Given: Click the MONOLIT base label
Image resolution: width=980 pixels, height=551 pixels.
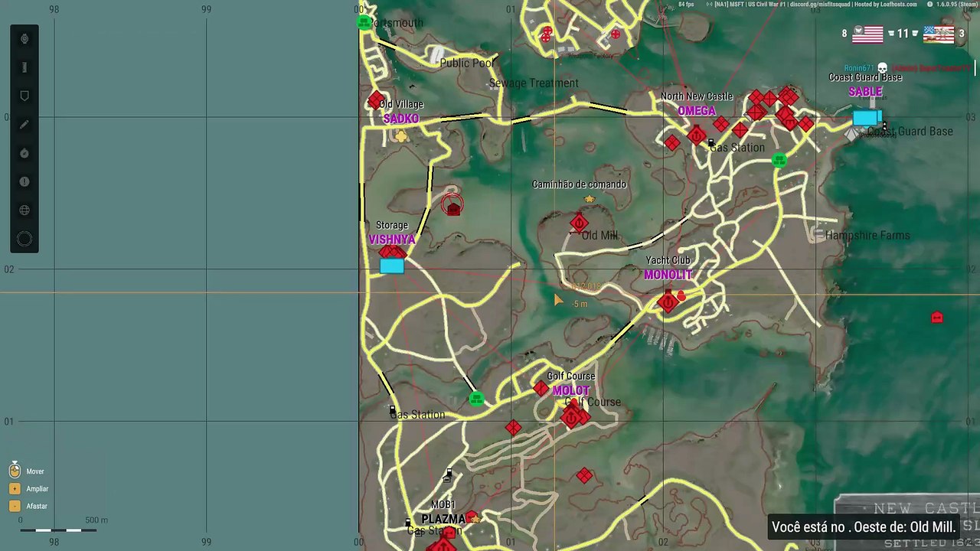Looking at the screenshot, I should [x=668, y=275].
